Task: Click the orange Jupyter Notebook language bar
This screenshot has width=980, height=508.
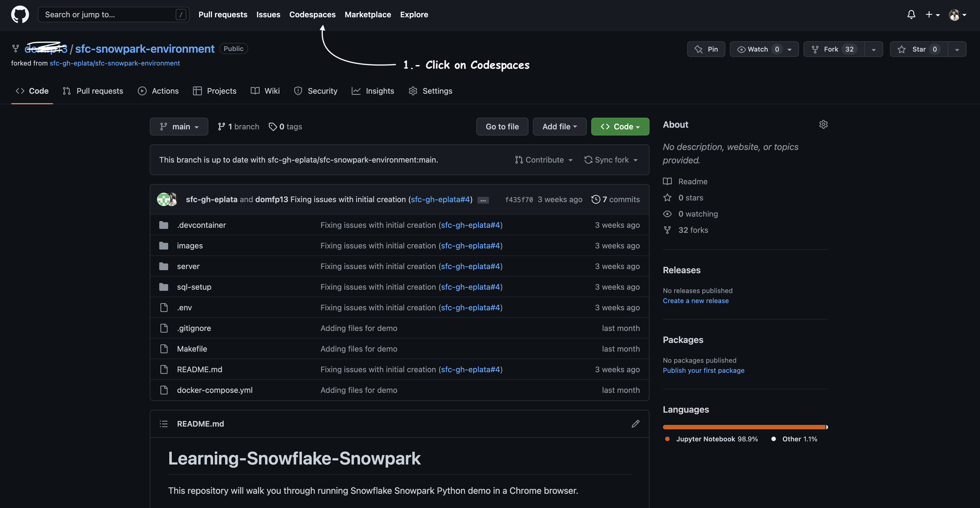Action: (744, 427)
